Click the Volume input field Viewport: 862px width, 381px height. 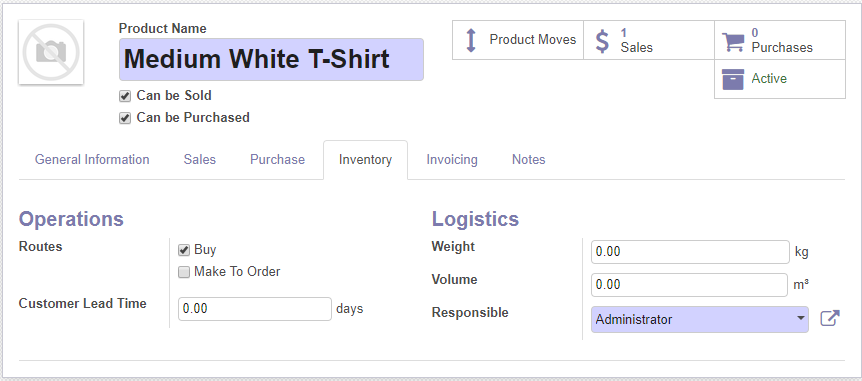pos(690,285)
